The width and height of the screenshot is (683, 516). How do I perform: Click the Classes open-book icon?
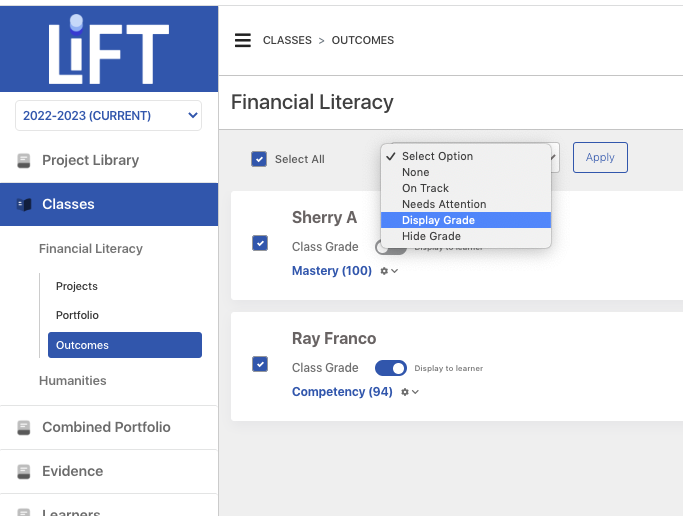point(24,204)
